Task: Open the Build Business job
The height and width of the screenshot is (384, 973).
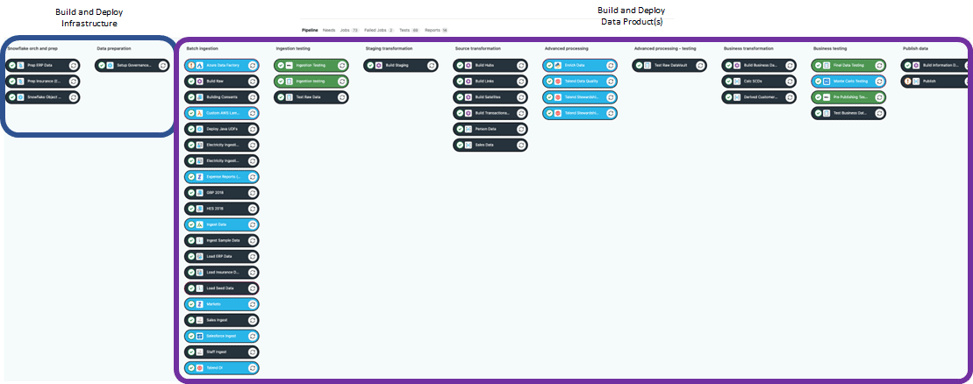Action: pyautogui.click(x=758, y=65)
